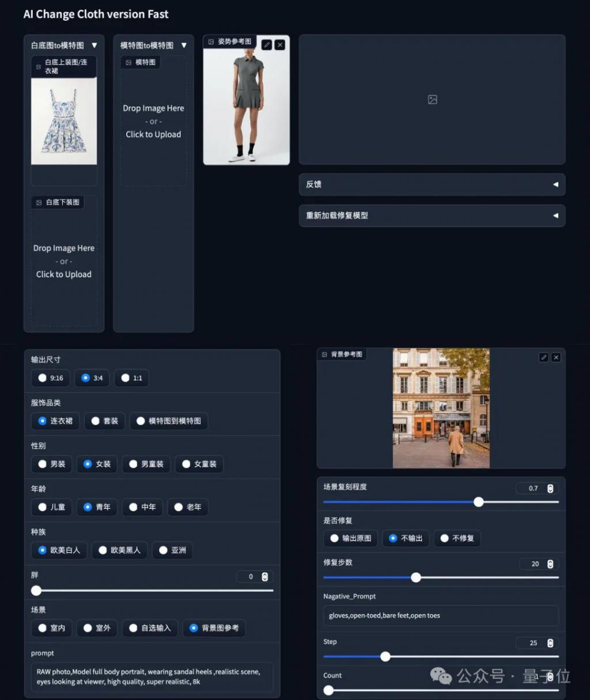This screenshot has height=700, width=590.
Task: Select 输出原图 repair option
Action: (x=351, y=538)
